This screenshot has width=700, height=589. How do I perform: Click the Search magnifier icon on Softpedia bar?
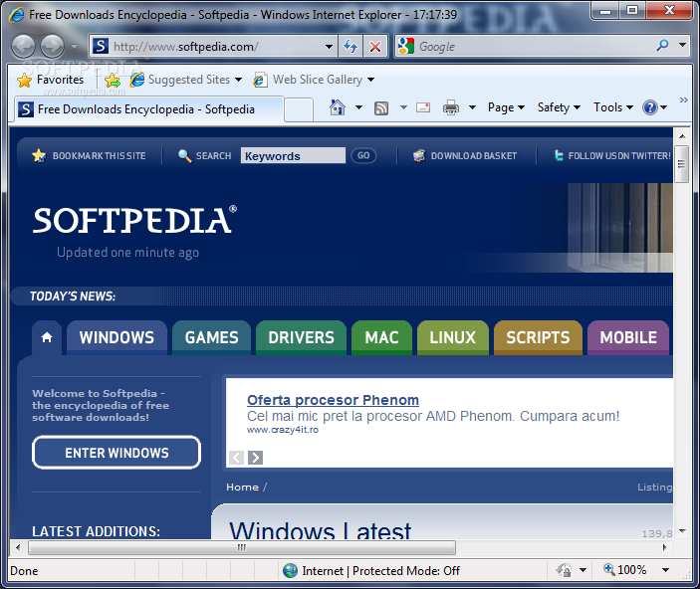coord(184,155)
